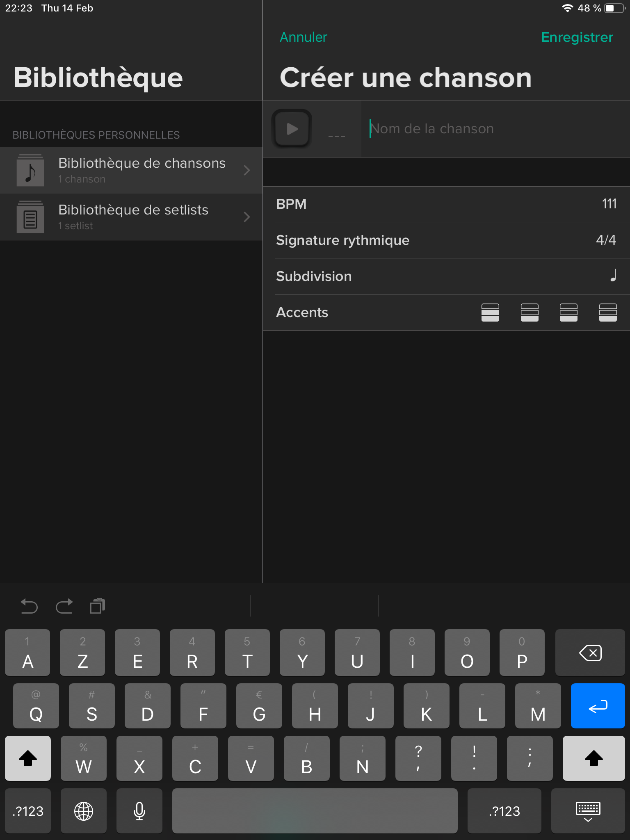Tap the A key
This screenshot has width=630, height=840.
tap(27, 653)
